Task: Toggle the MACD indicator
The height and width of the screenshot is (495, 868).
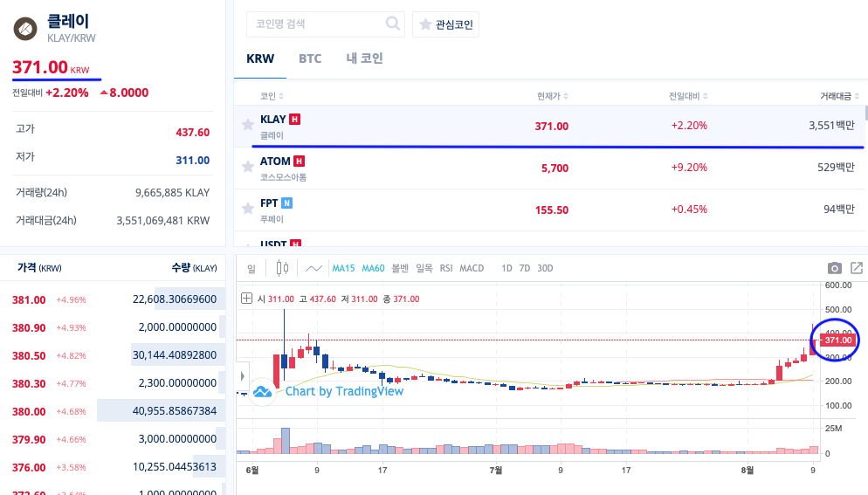Action: click(472, 268)
